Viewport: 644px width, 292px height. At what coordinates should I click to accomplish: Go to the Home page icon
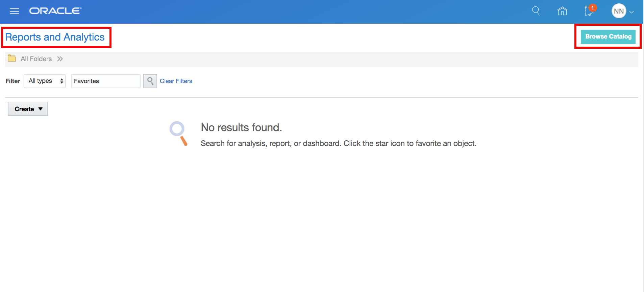coord(562,11)
